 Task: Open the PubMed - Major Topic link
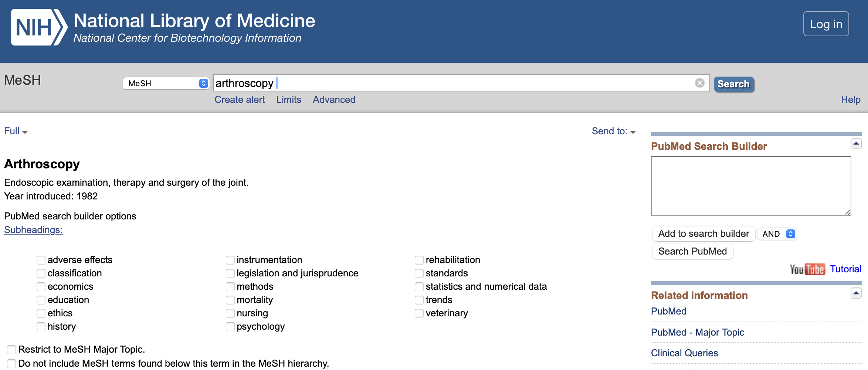697,332
